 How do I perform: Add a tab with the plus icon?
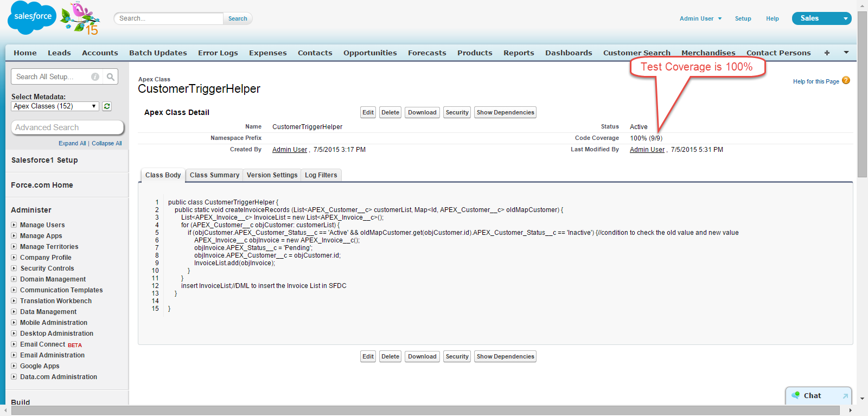(827, 53)
